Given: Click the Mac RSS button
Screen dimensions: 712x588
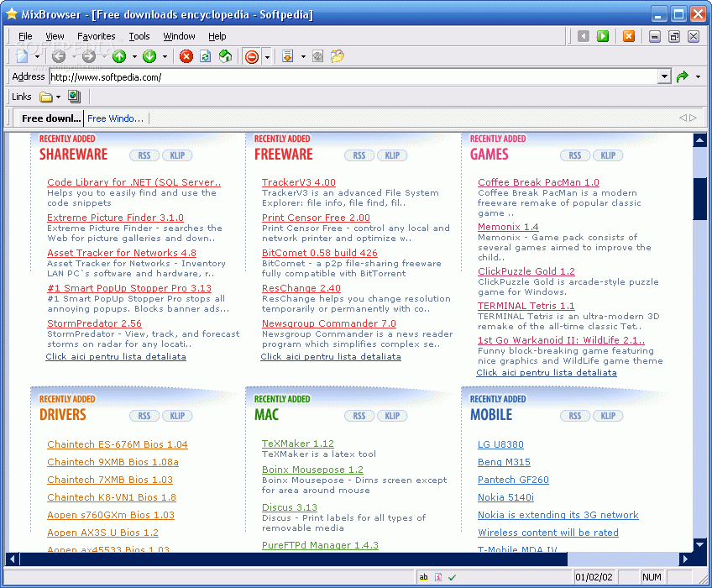Looking at the screenshot, I should [359, 416].
